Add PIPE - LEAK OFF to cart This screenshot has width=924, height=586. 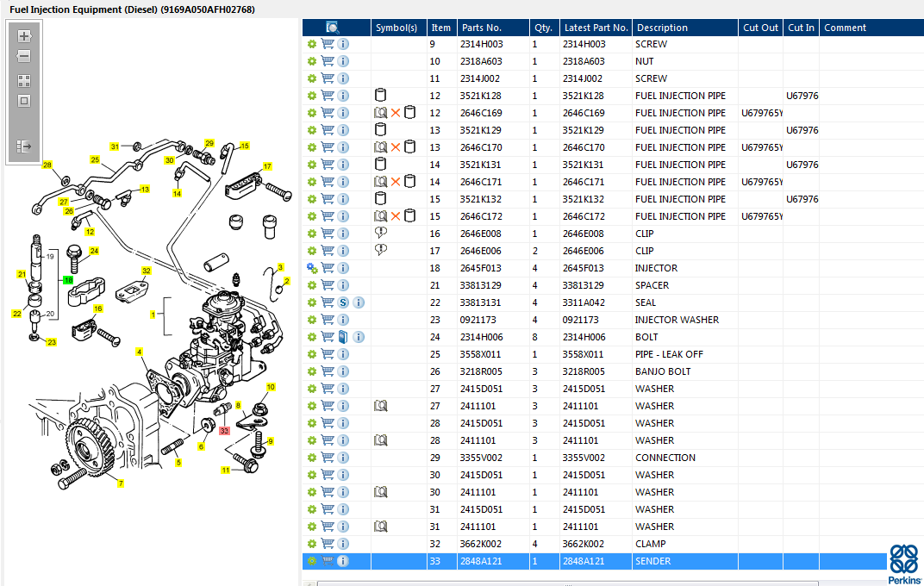pos(328,354)
